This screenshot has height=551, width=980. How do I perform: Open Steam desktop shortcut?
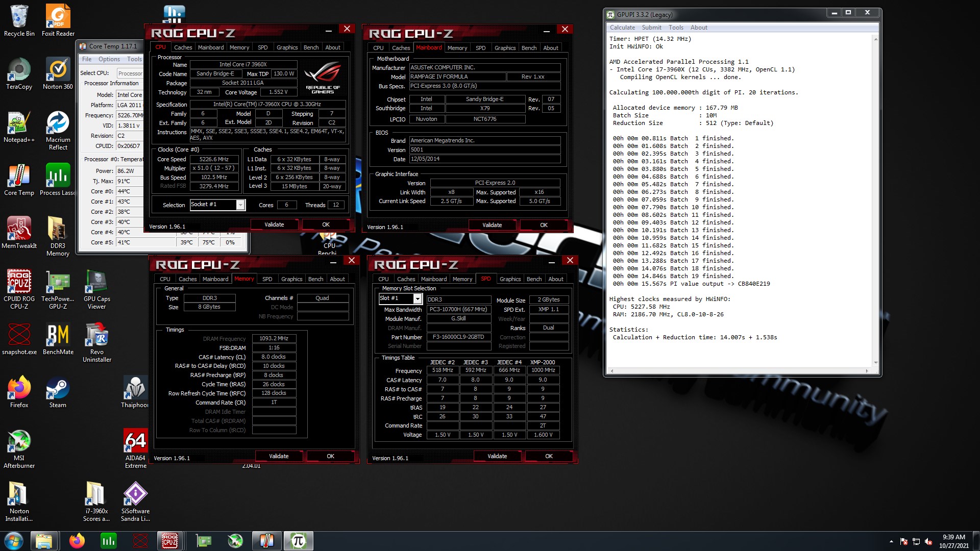click(x=58, y=392)
